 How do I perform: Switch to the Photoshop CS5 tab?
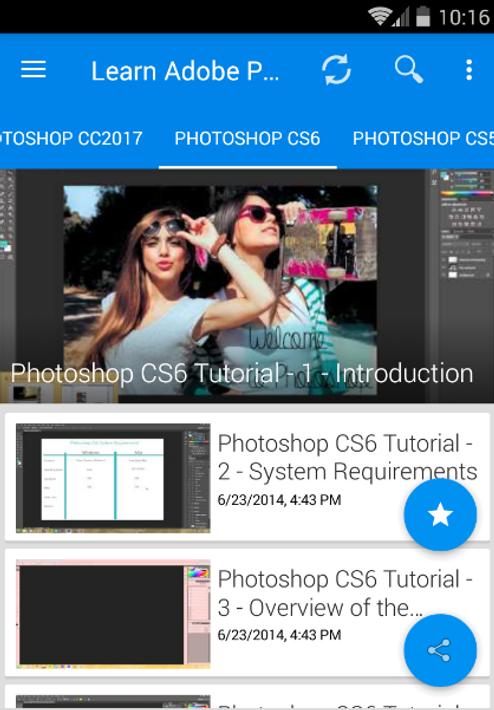click(x=423, y=138)
